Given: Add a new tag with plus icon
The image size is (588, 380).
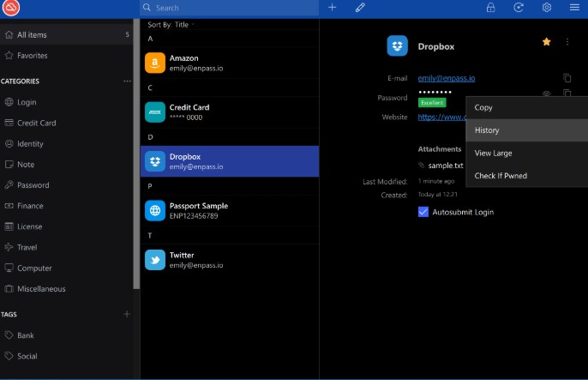Looking at the screenshot, I should [x=127, y=315].
